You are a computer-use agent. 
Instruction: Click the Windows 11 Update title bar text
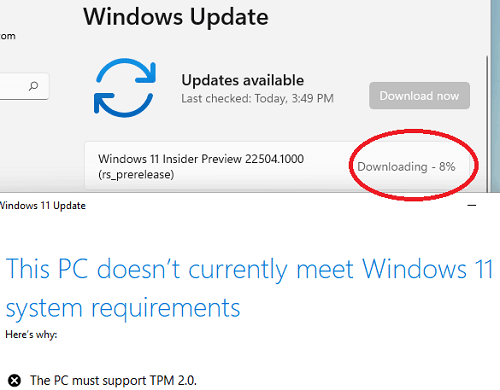pos(43,206)
